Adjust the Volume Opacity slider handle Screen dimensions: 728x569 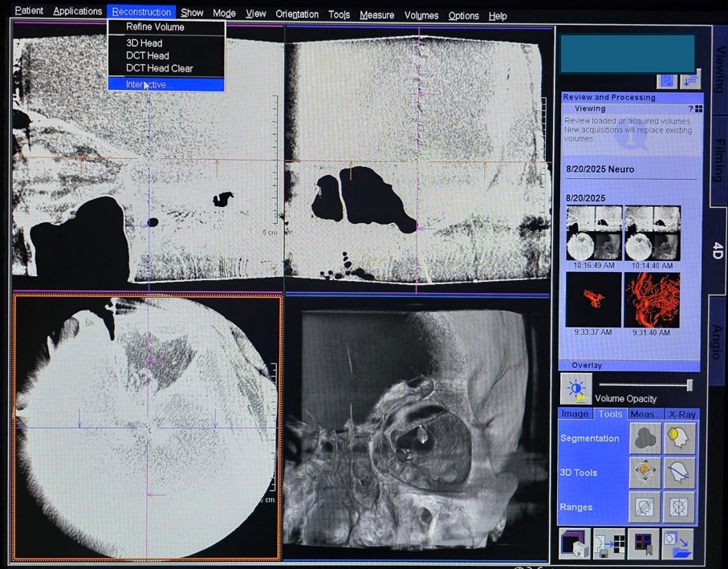click(689, 385)
